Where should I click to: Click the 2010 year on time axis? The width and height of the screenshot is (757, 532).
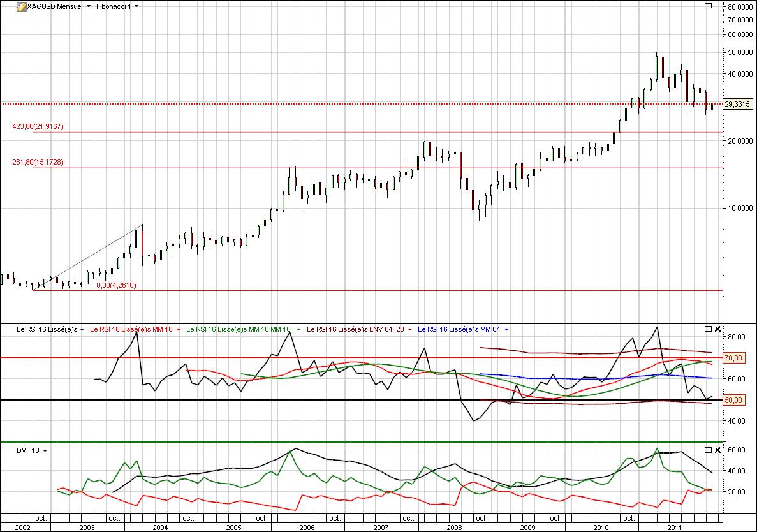(x=601, y=528)
